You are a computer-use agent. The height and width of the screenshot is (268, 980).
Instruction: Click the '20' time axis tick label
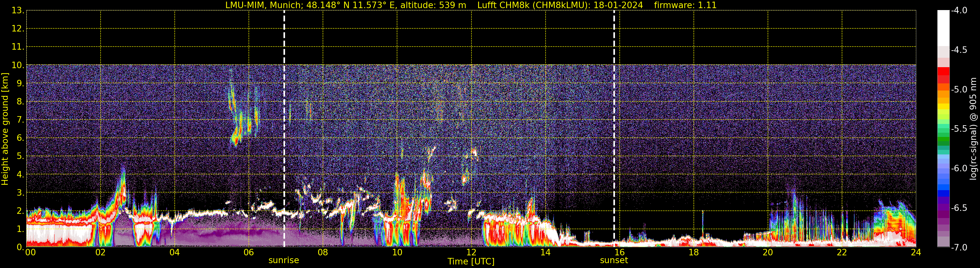tap(768, 252)
